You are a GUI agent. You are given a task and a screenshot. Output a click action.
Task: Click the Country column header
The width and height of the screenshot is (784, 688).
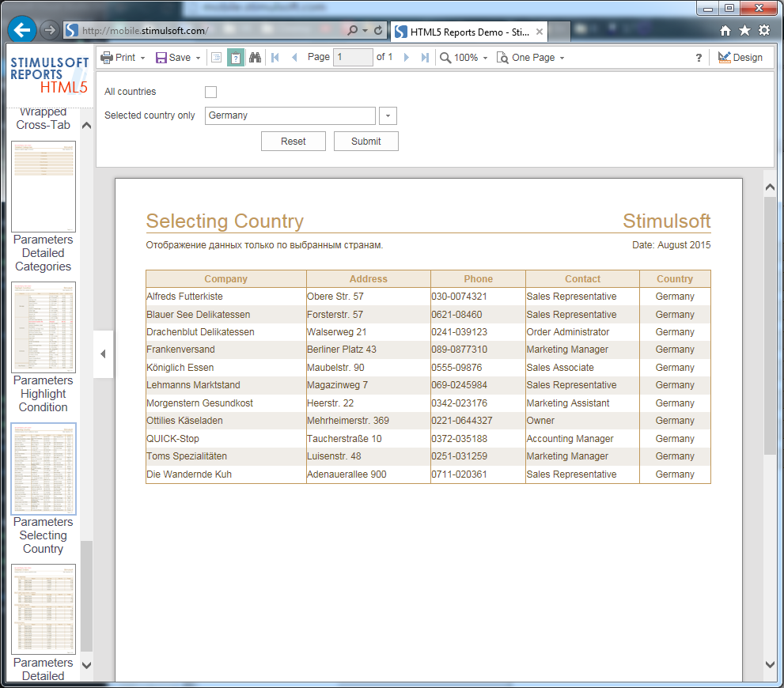(675, 279)
